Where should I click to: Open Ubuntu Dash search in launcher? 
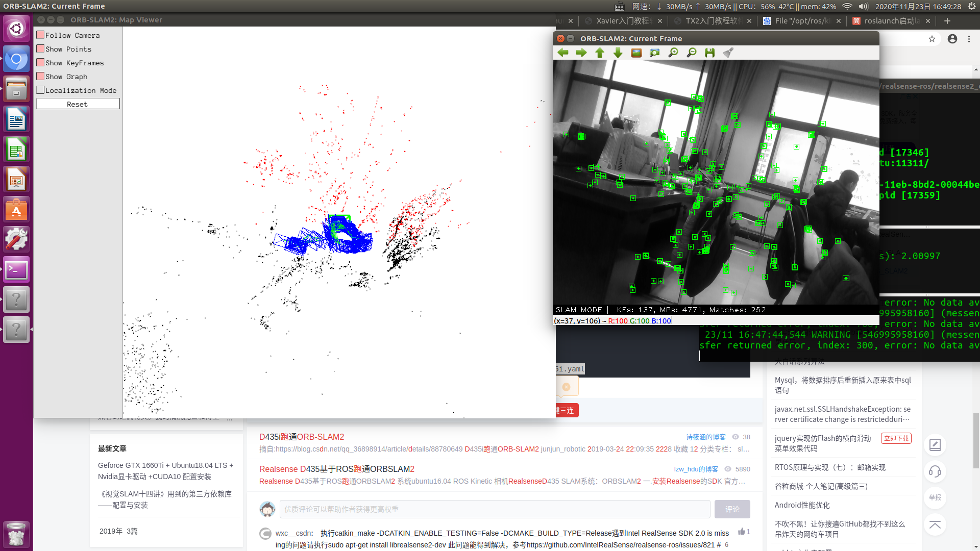16,29
